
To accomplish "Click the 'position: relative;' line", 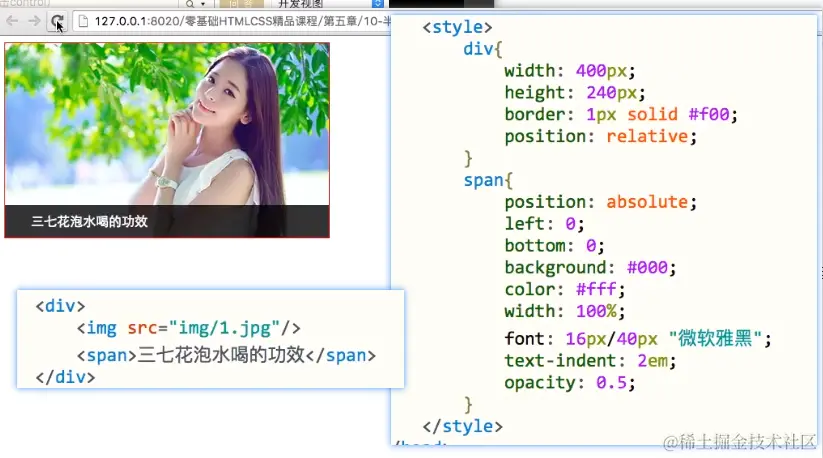I will pos(600,137).
